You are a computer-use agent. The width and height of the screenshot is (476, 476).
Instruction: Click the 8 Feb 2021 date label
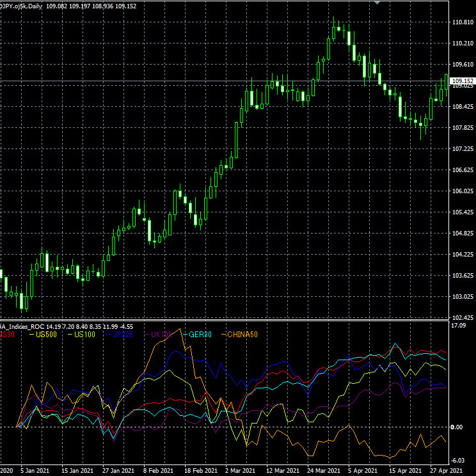(158, 470)
